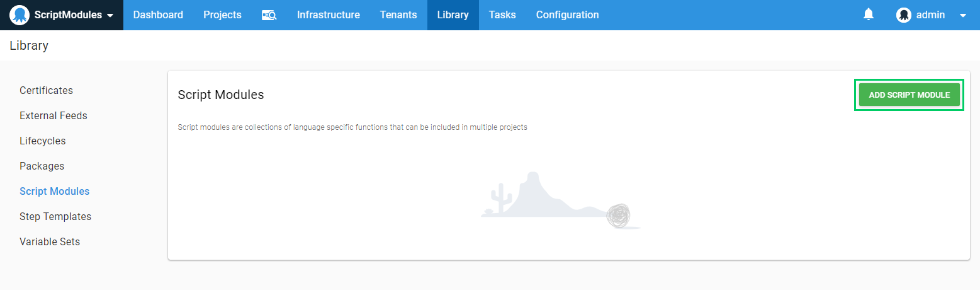
Task: Open Variable Sets in the sidebar
Action: coord(49,242)
